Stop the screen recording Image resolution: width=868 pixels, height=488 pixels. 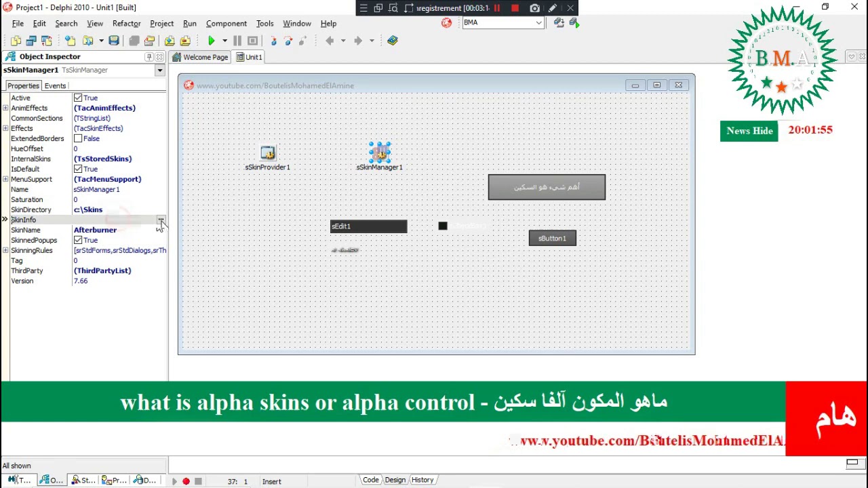click(x=515, y=8)
